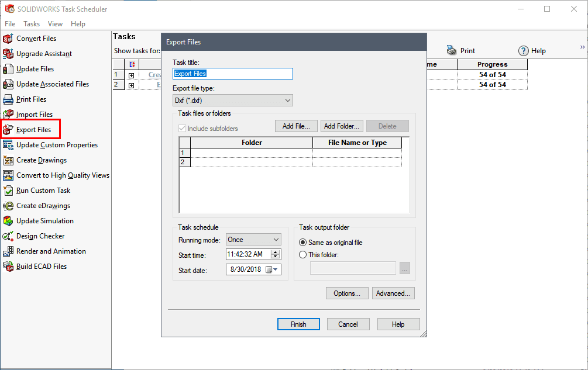Click the Render and Animation icon
The image size is (588, 370).
[8, 251]
